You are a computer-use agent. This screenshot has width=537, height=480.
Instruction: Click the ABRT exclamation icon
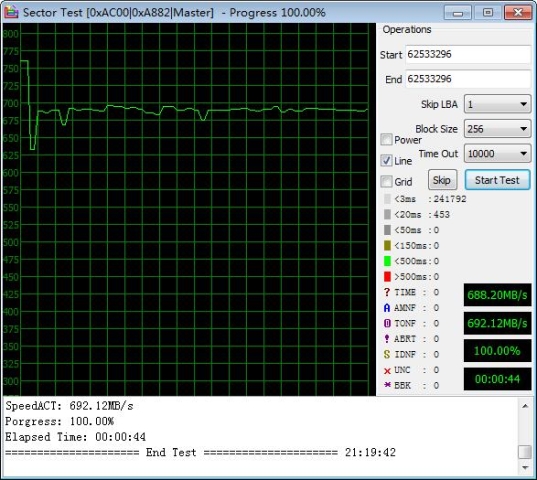pyautogui.click(x=387, y=339)
